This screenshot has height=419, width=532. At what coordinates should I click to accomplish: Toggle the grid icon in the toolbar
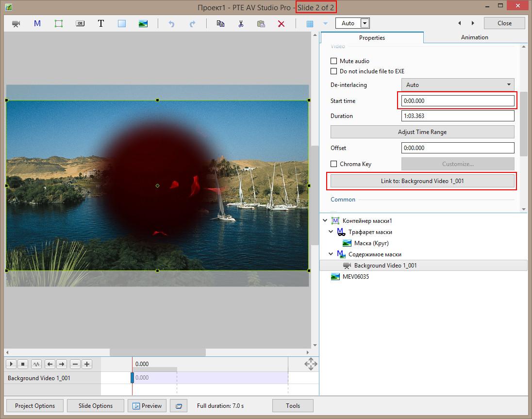(x=310, y=23)
